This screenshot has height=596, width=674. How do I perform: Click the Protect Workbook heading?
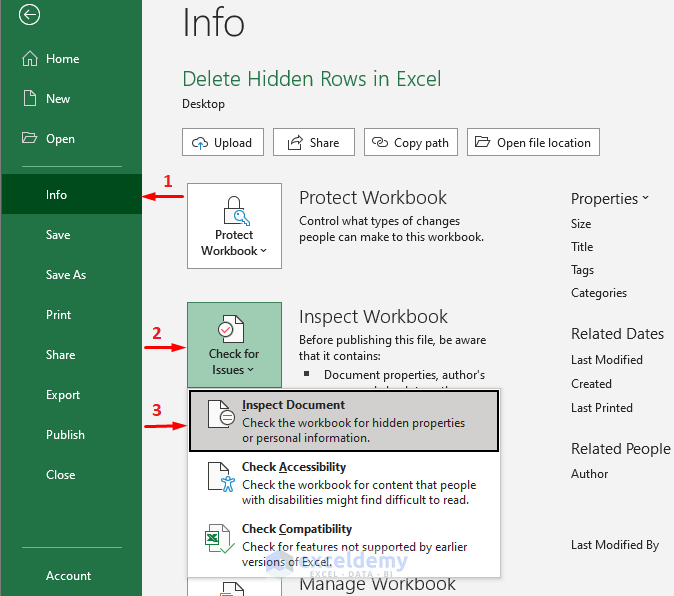point(373,198)
